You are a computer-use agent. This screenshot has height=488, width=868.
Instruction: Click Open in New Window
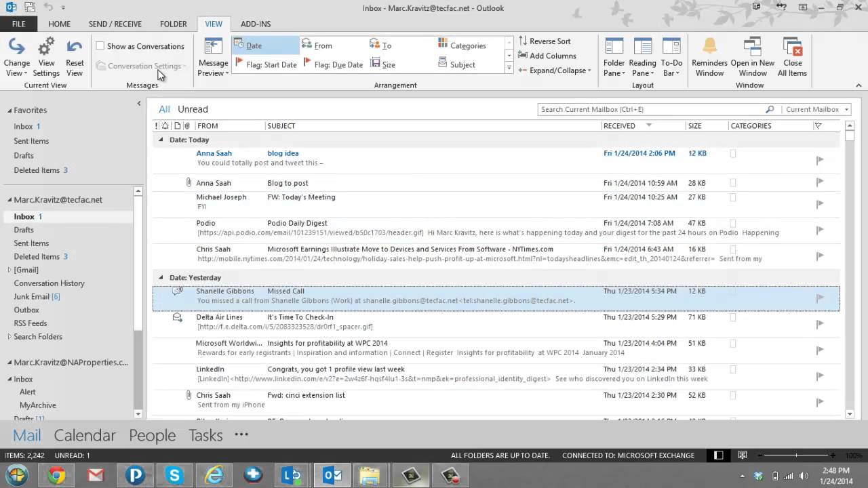(x=753, y=57)
